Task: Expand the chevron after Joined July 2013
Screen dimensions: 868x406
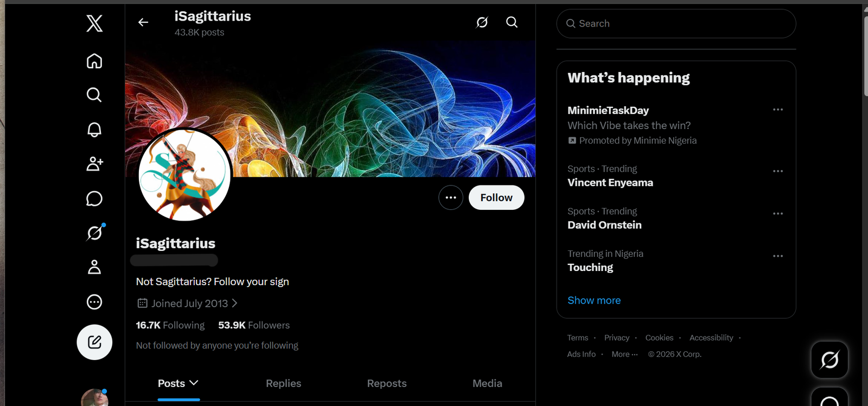Action: pos(234,304)
